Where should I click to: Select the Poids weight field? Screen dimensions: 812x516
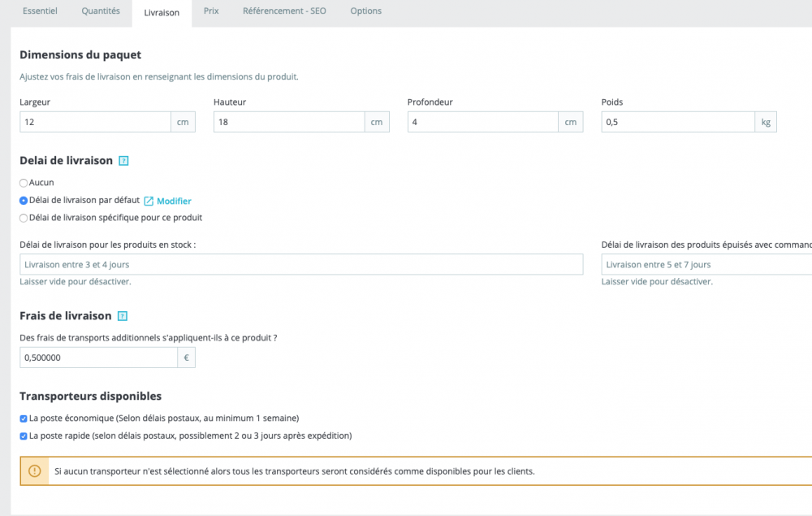click(678, 121)
